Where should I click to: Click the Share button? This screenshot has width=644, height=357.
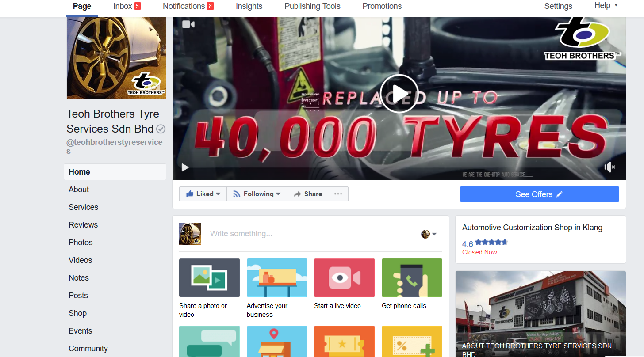point(308,194)
